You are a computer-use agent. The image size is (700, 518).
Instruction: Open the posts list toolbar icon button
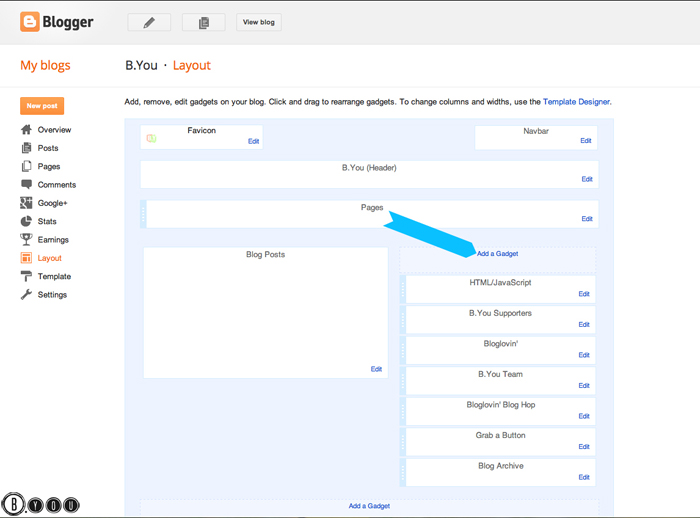pos(204,22)
